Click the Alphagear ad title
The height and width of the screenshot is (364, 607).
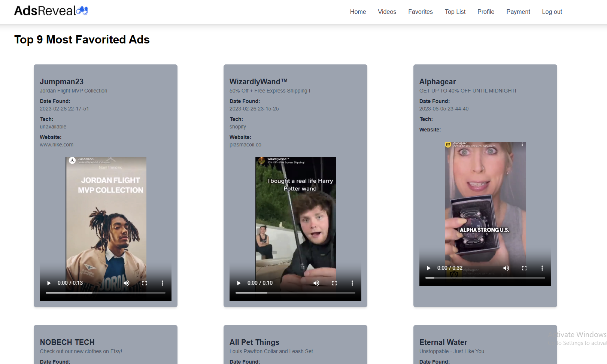(437, 82)
